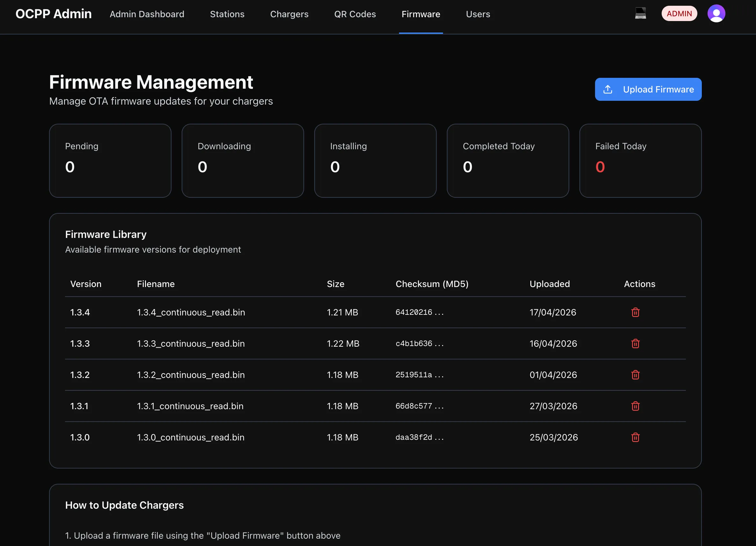Click upload date 25/03/2026

[x=554, y=437]
